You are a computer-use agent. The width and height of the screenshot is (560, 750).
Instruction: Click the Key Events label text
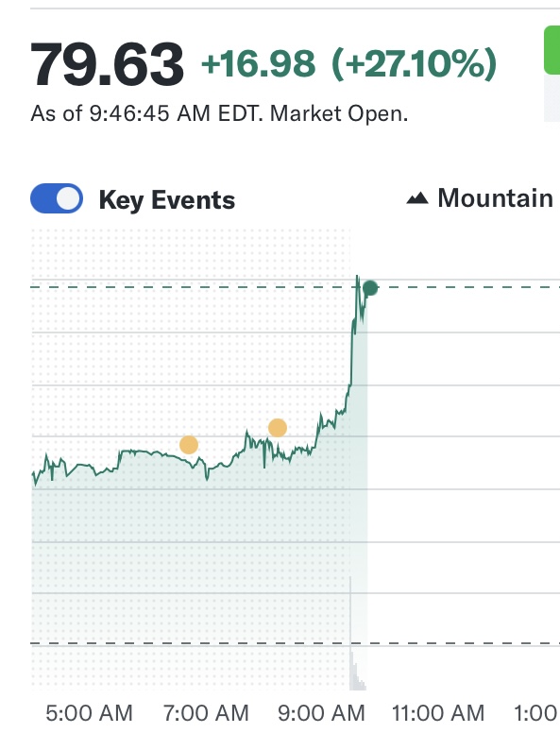tap(167, 200)
